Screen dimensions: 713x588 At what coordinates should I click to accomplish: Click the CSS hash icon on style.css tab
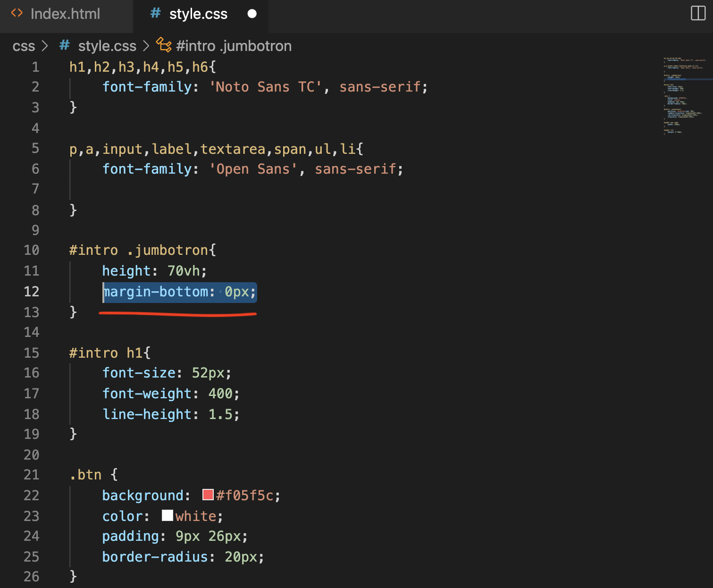tap(155, 13)
